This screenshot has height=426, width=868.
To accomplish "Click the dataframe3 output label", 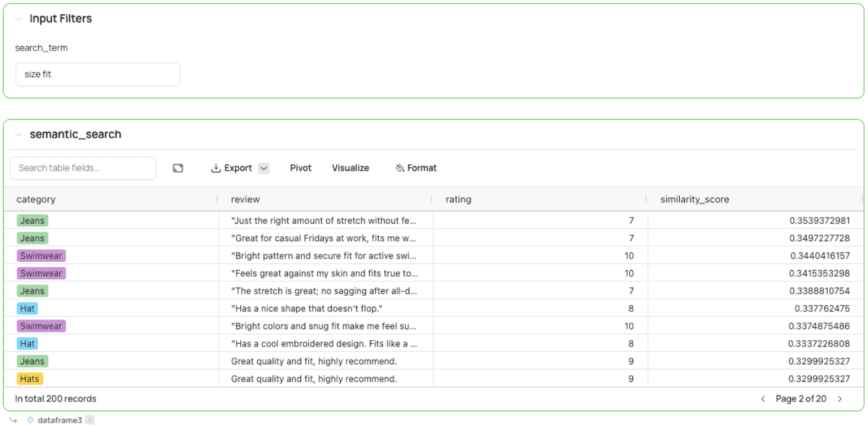I will coord(60,420).
